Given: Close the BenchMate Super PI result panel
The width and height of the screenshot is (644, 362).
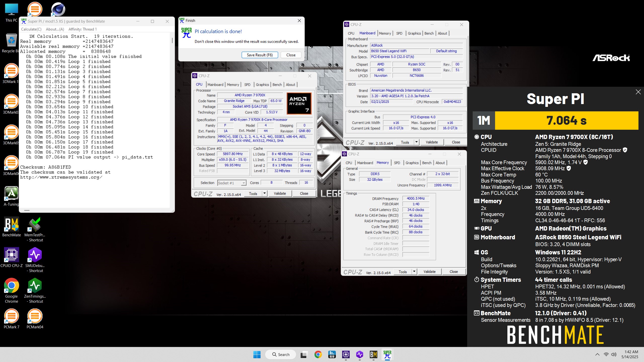Looking at the screenshot, I should [638, 92].
